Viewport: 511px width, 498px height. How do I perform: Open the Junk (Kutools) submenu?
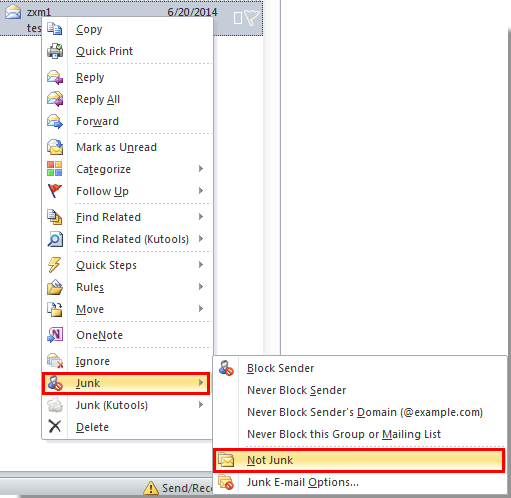click(127, 405)
